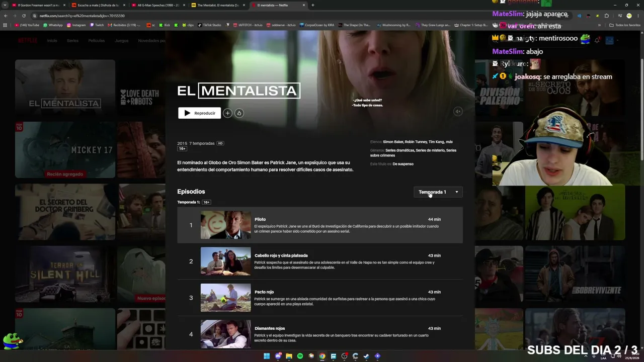Play episode 1 Piloto thumbnail
644x362 pixels.
(x=225, y=225)
